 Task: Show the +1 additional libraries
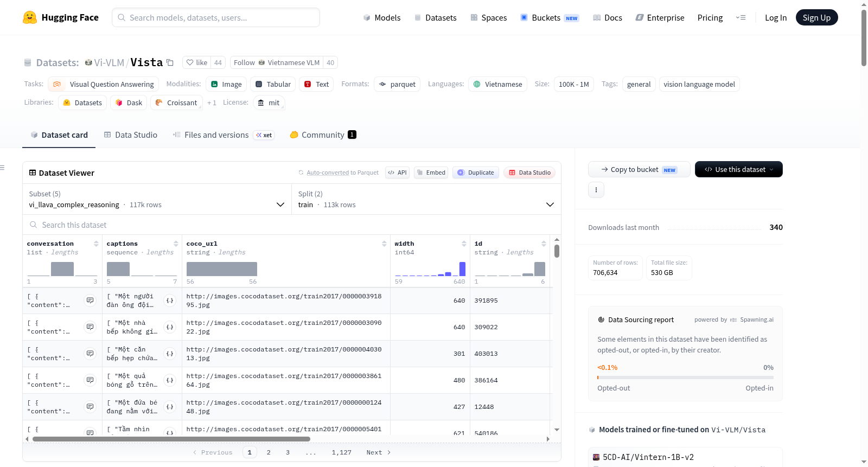point(212,103)
